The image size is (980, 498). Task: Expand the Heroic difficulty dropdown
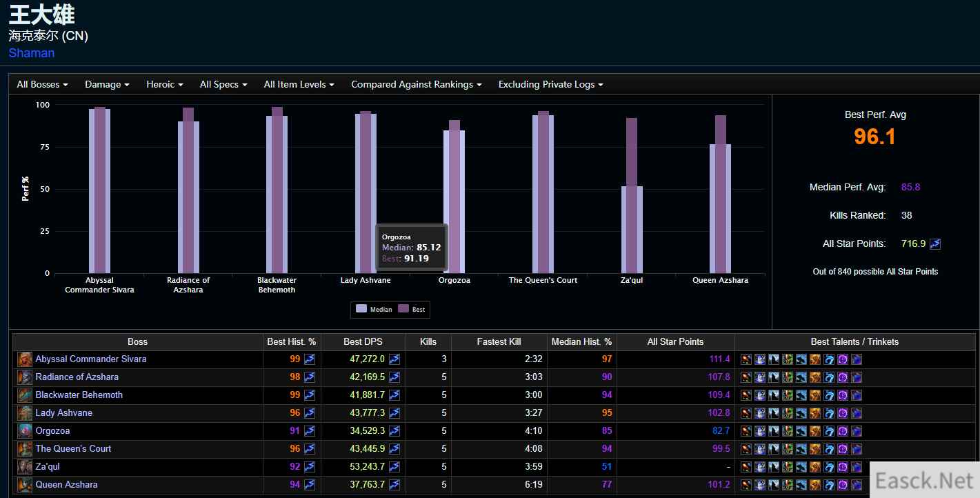164,84
